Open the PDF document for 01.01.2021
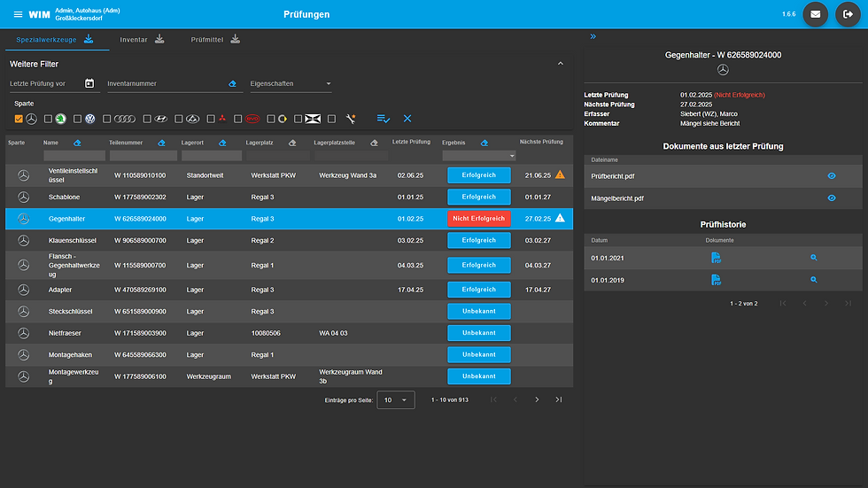The width and height of the screenshot is (868, 488). point(716,258)
